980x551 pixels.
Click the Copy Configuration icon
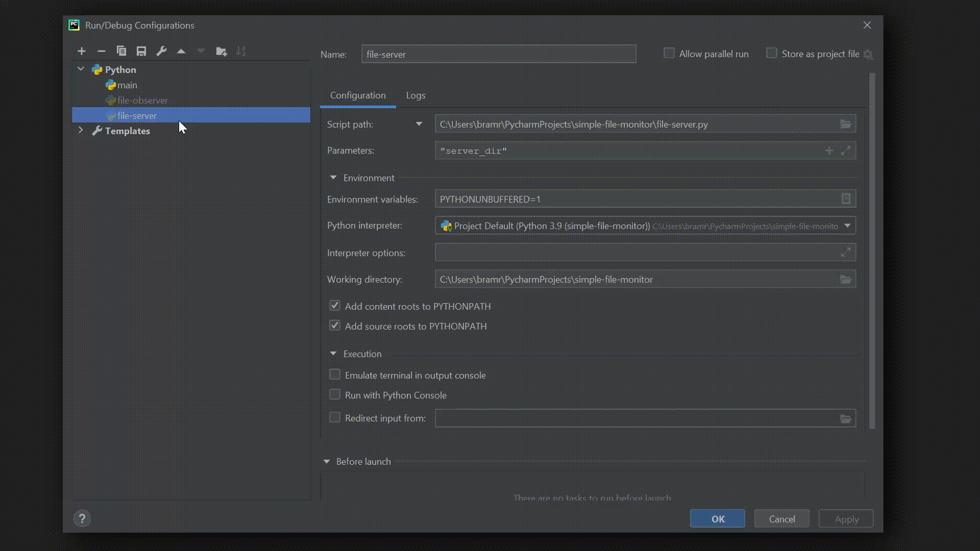point(121,51)
